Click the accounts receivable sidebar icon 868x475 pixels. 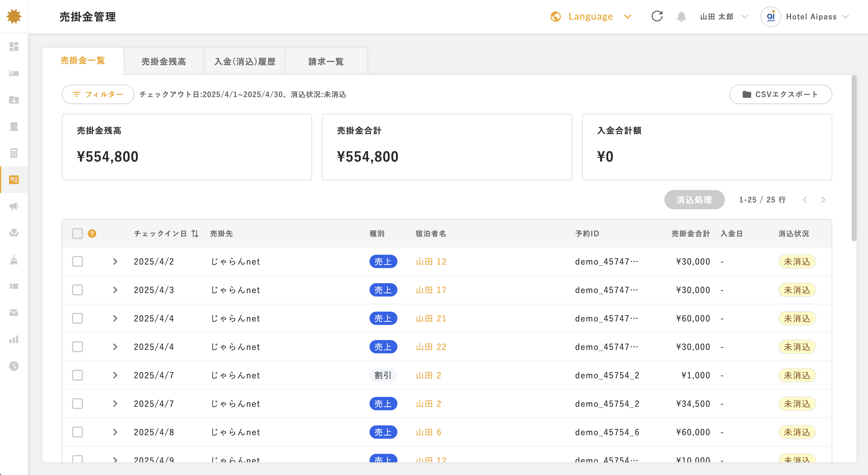(14, 179)
